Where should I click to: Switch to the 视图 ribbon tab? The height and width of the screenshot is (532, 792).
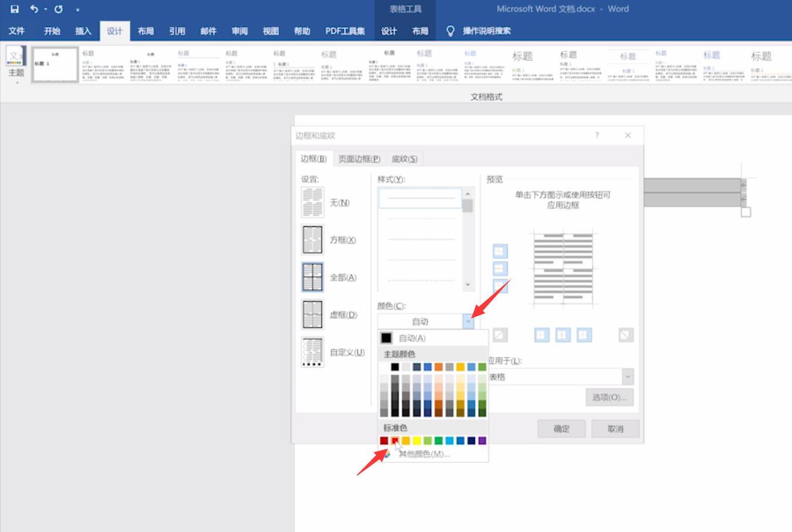click(x=270, y=31)
